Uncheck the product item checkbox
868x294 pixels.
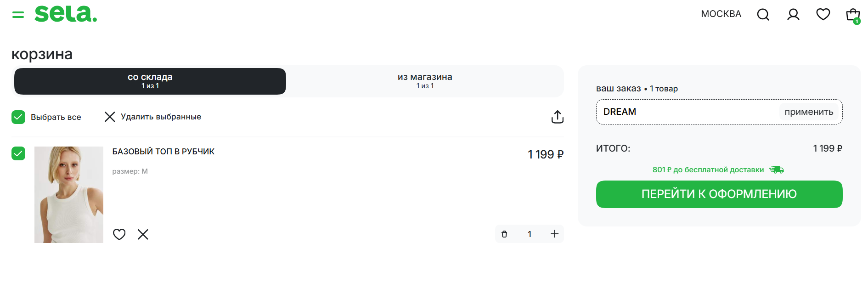click(18, 153)
